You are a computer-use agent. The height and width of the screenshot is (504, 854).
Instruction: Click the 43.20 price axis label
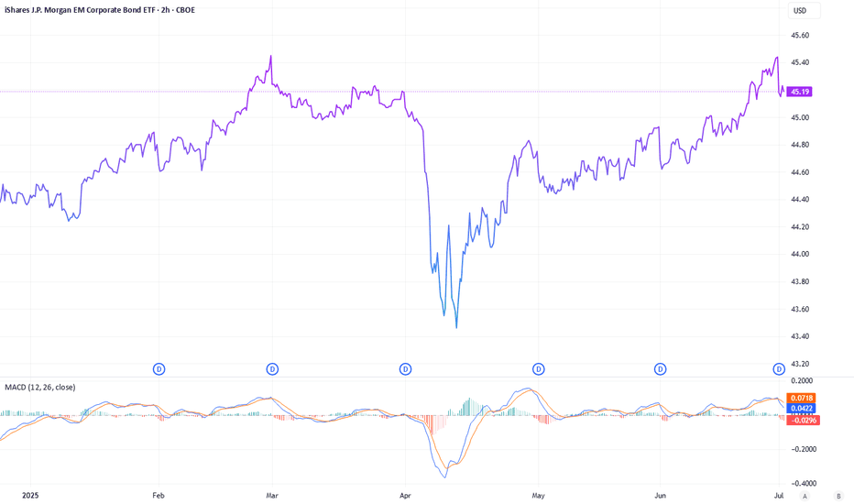tap(800, 364)
